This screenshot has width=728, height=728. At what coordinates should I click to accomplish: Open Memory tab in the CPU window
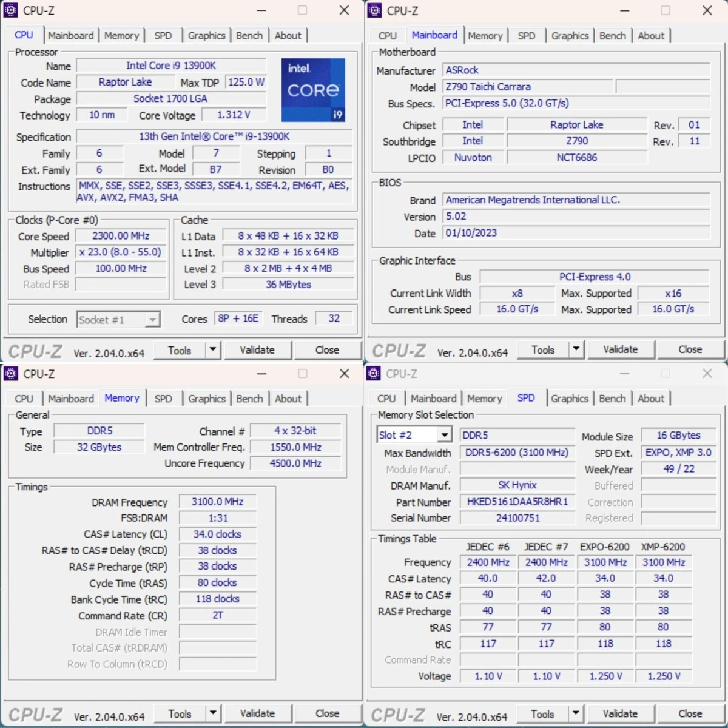(x=121, y=36)
